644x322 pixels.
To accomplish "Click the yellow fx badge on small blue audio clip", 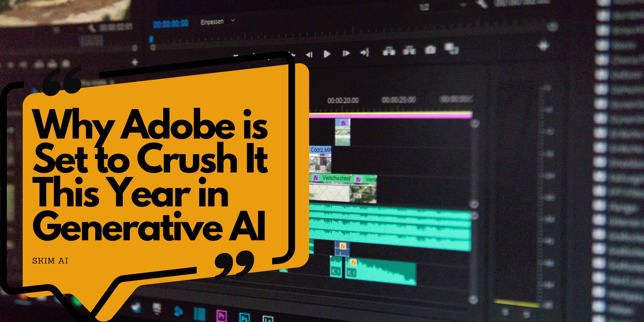I will 343,246.
